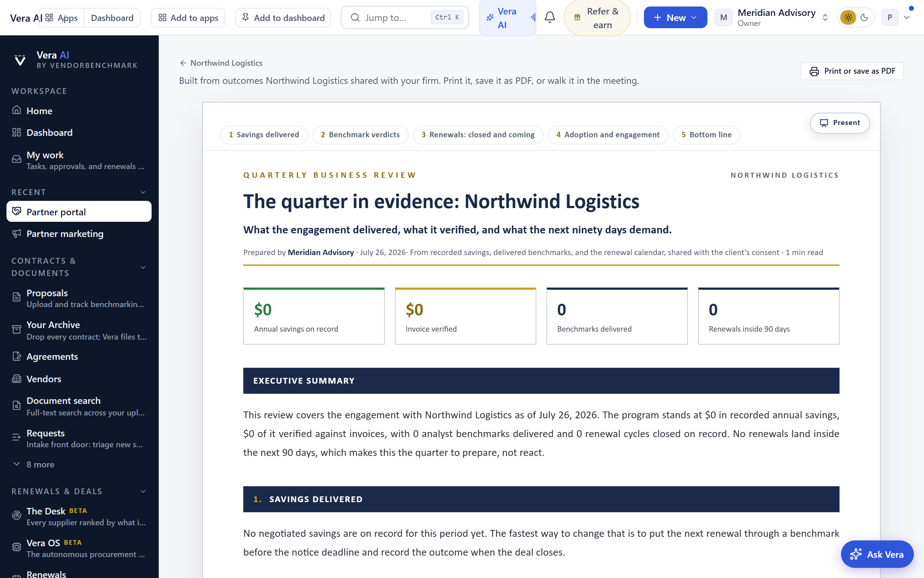The width and height of the screenshot is (924, 578).
Task: Go back to Northwind Logistics
Action: (221, 63)
